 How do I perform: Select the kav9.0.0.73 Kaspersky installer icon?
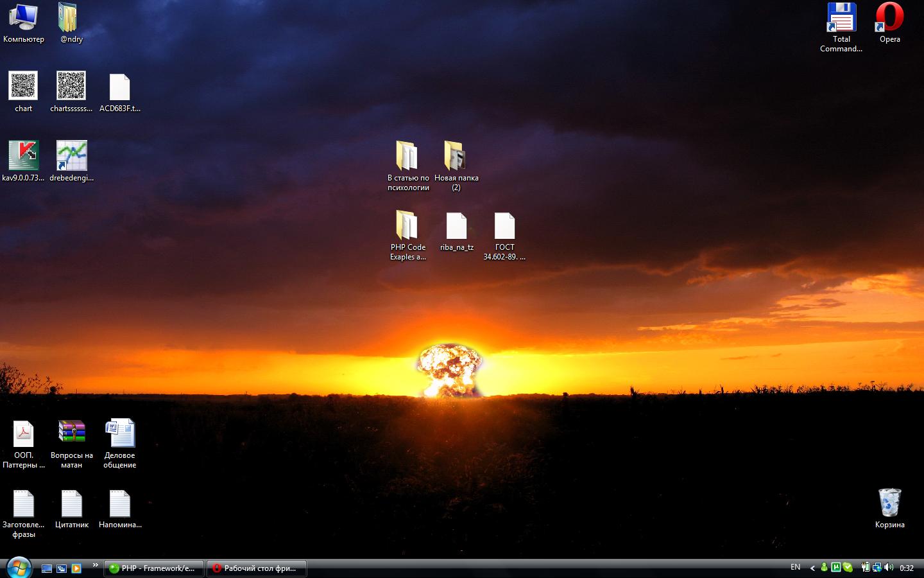click(x=23, y=156)
